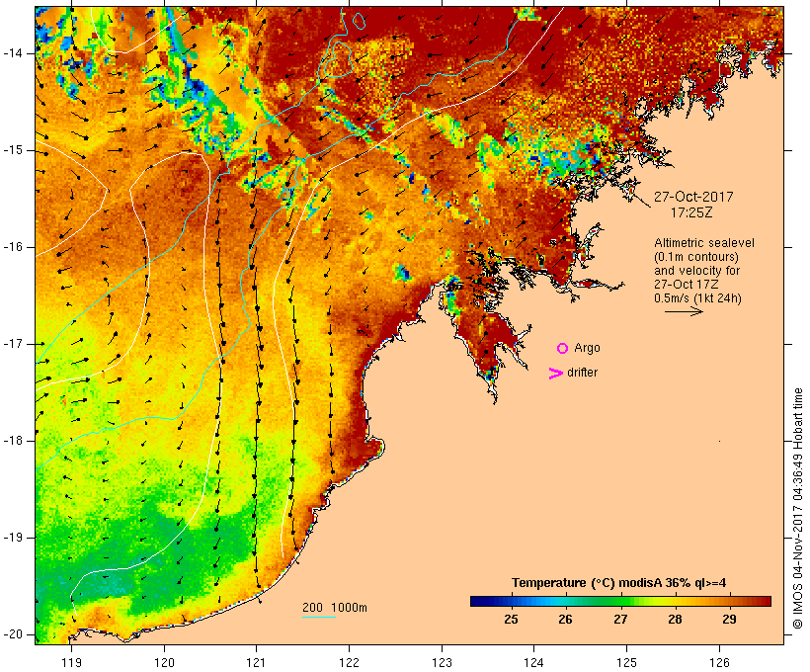Click the latitude label -15

click(x=13, y=150)
